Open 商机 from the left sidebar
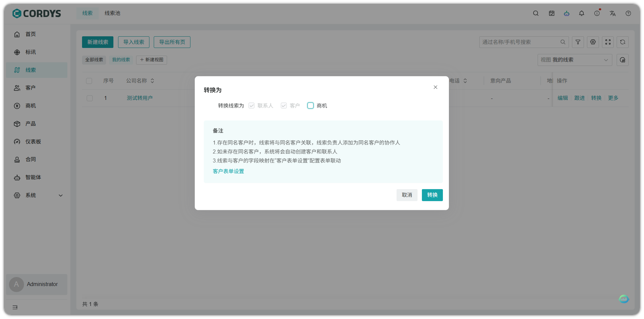The height and width of the screenshot is (319, 644). pos(30,106)
